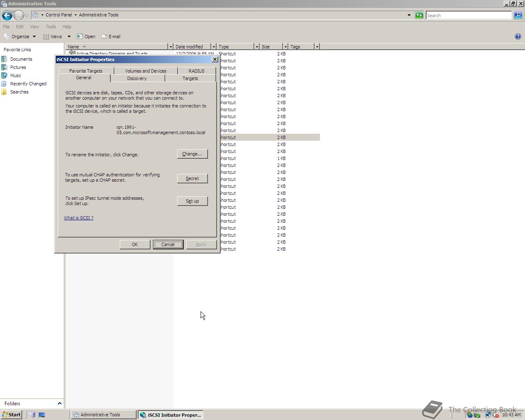Open the Type column filter dropdown
525x420 pixels.
pyautogui.click(x=257, y=47)
